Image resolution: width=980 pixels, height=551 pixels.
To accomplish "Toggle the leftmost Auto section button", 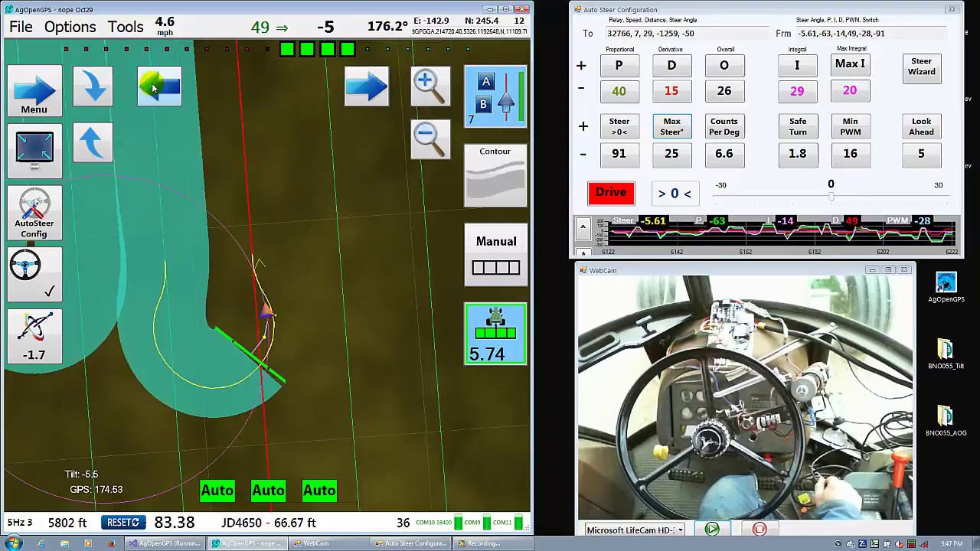I will click(217, 491).
